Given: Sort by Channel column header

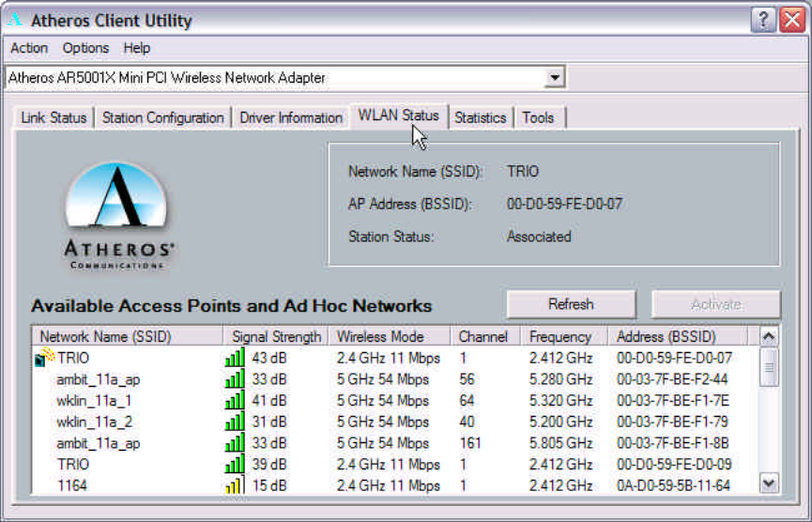Looking at the screenshot, I should [x=485, y=337].
